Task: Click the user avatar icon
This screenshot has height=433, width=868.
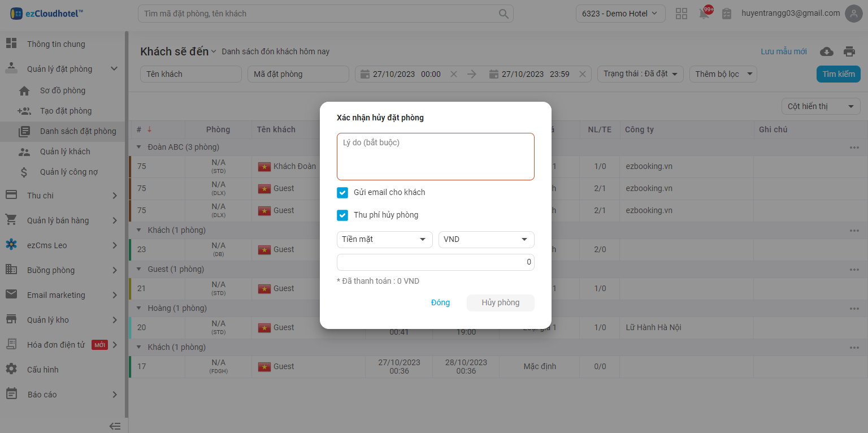Action: tap(853, 14)
